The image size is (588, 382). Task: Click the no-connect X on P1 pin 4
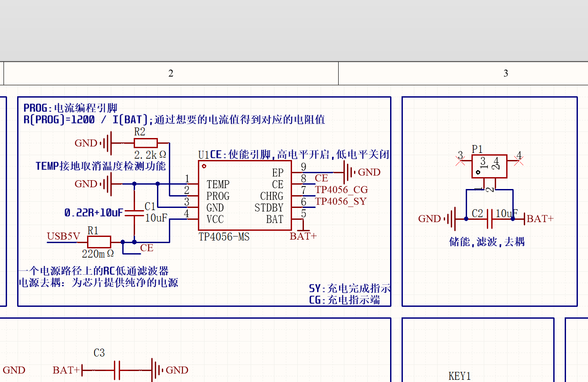click(x=519, y=161)
